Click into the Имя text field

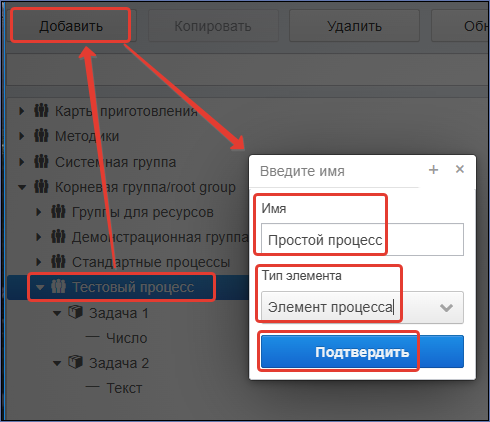pyautogui.click(x=362, y=240)
